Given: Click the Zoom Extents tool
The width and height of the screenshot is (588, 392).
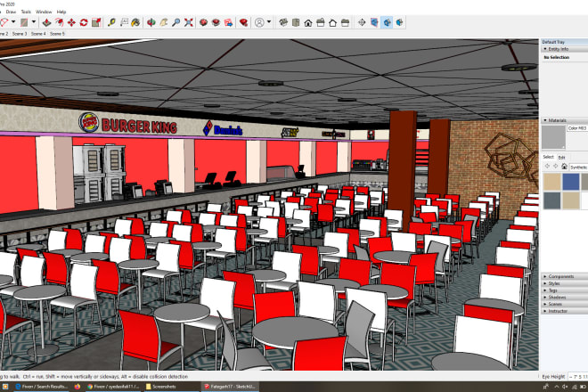Looking at the screenshot, I should pyautogui.click(x=189, y=22).
